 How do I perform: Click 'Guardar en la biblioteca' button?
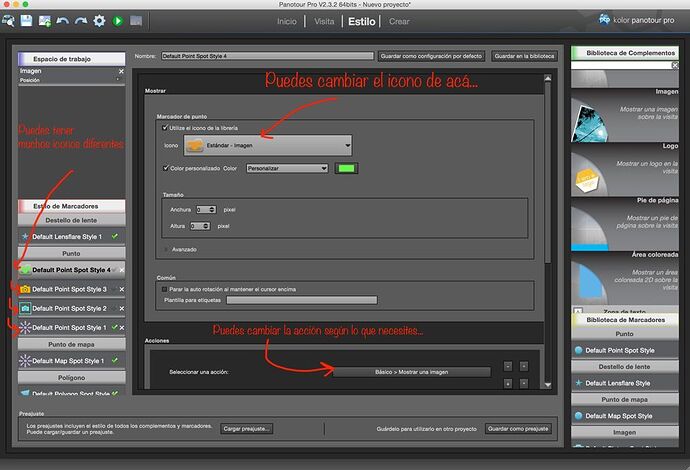pyautogui.click(x=525, y=56)
